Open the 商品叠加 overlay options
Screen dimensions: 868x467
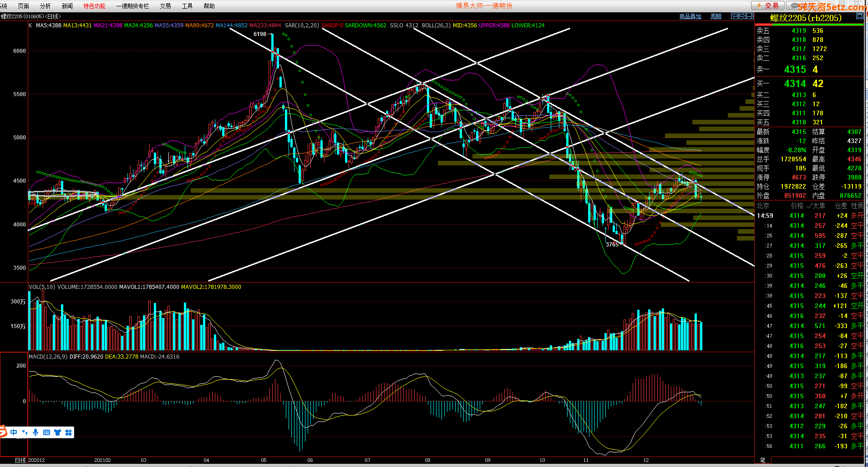(690, 16)
